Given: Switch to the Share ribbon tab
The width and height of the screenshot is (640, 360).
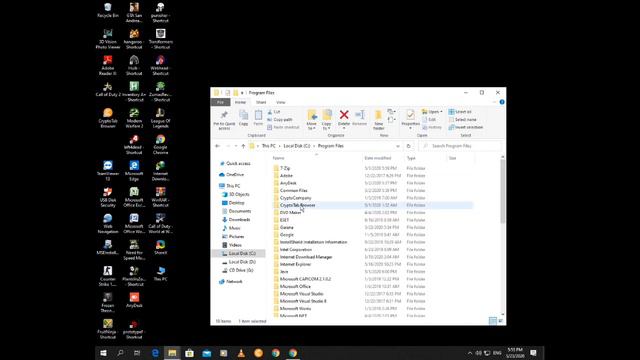Looking at the screenshot, I should [261, 102].
